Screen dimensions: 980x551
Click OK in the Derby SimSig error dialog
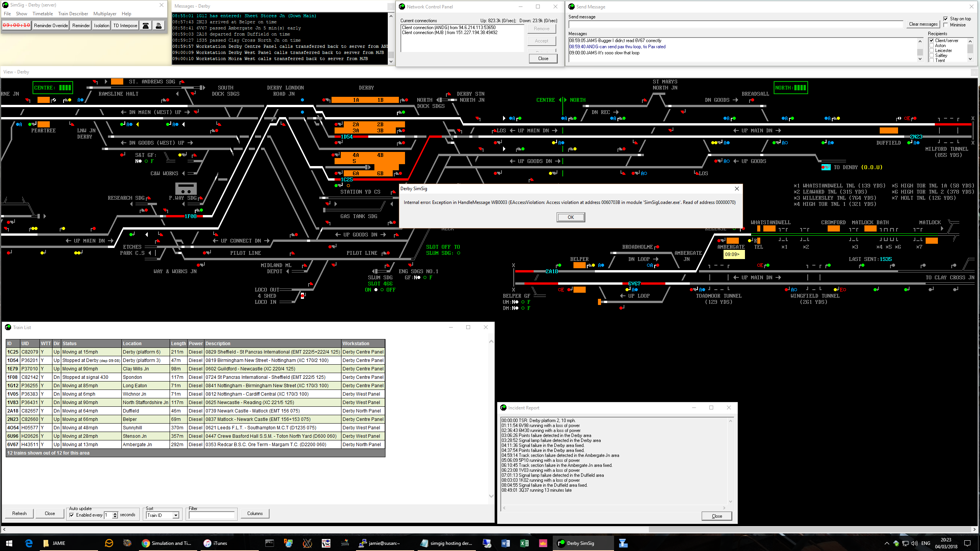[x=571, y=217]
